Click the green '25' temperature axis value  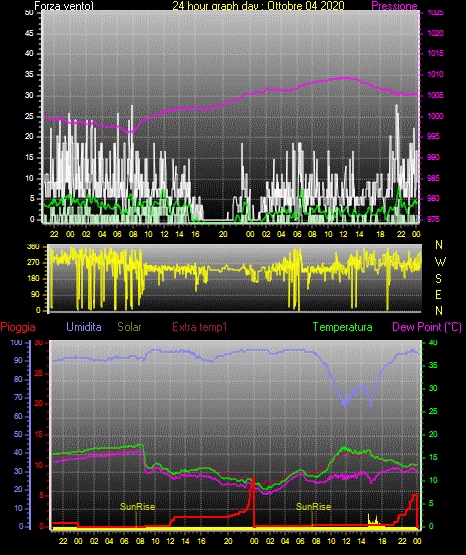coord(433,411)
